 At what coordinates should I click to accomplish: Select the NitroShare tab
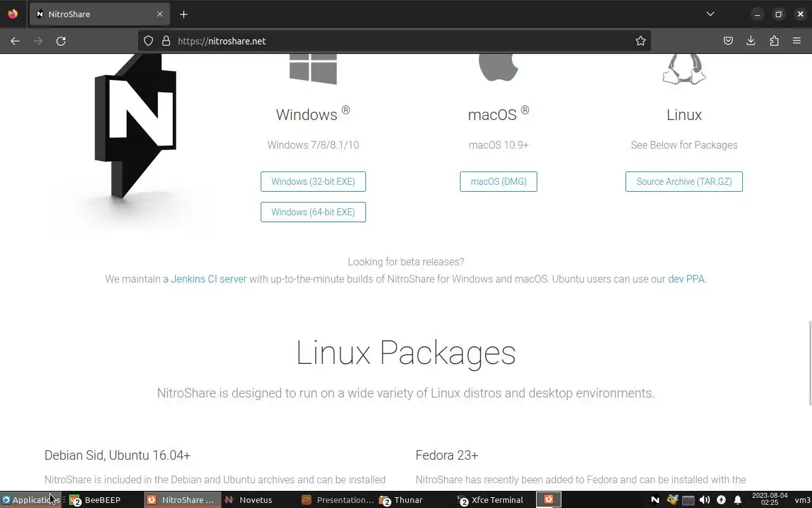coord(100,14)
